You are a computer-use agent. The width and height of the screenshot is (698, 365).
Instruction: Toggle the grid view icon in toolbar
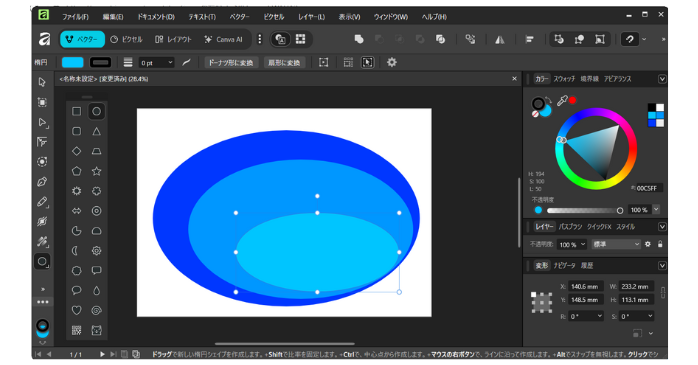tap(300, 39)
